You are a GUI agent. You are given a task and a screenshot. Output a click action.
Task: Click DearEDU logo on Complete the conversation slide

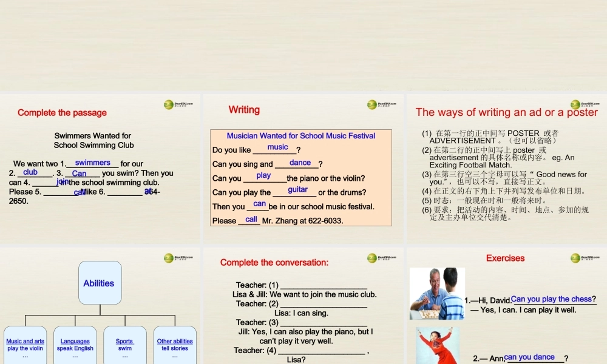tap(381, 258)
